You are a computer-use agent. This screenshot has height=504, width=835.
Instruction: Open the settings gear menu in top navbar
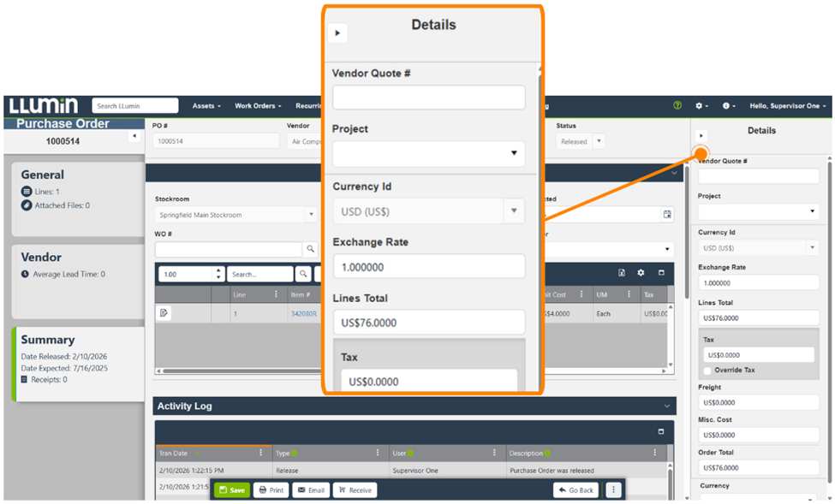[x=701, y=106]
